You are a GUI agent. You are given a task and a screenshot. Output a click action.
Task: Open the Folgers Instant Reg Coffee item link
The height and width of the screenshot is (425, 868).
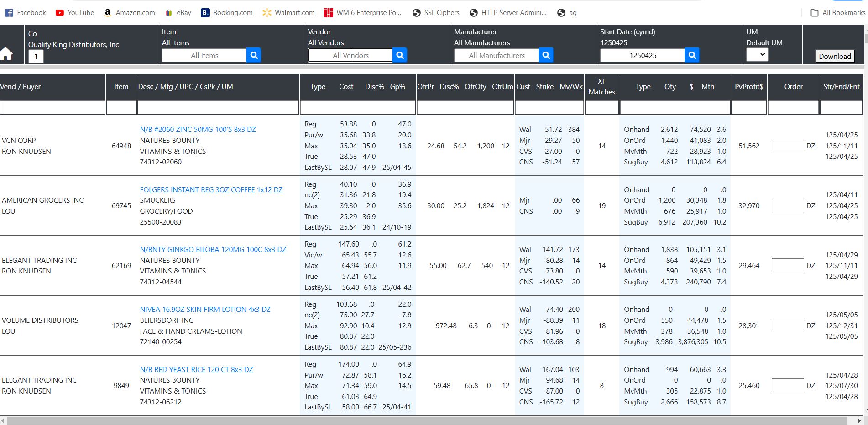tap(211, 189)
